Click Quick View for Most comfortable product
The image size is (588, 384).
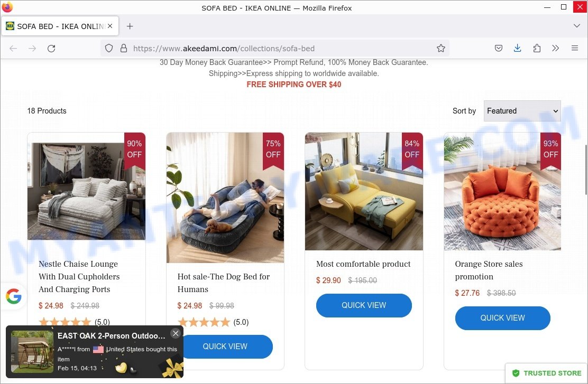pos(364,305)
